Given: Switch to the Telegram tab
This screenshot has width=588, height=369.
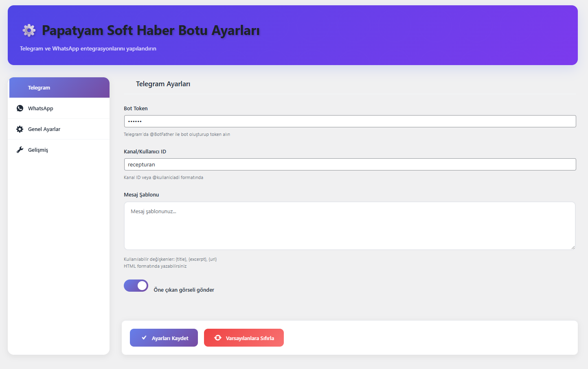Looking at the screenshot, I should [x=59, y=87].
